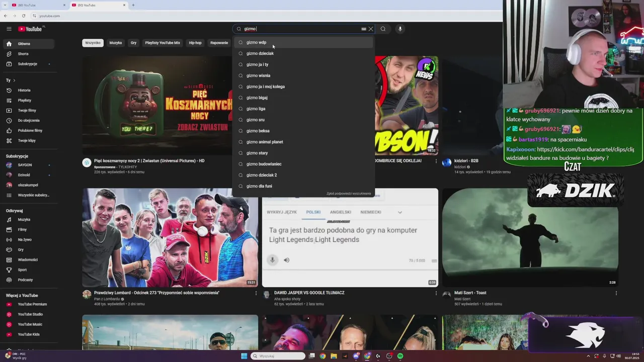644x362 pixels.
Task: Open the YouTube hamburger guide menu
Action: pyautogui.click(x=9, y=29)
